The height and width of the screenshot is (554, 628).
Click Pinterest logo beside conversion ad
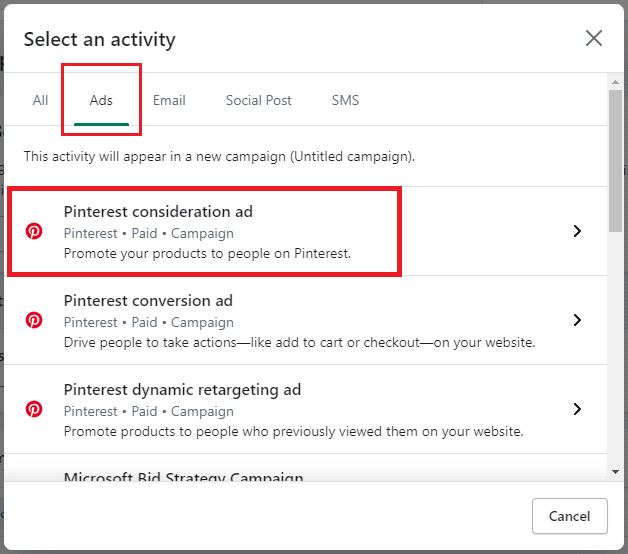[34, 320]
